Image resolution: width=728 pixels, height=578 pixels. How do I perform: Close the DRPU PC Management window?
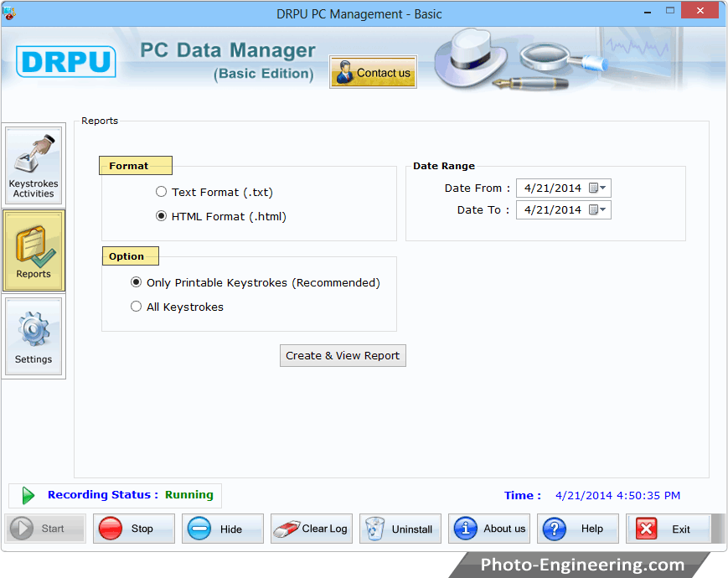(x=700, y=11)
